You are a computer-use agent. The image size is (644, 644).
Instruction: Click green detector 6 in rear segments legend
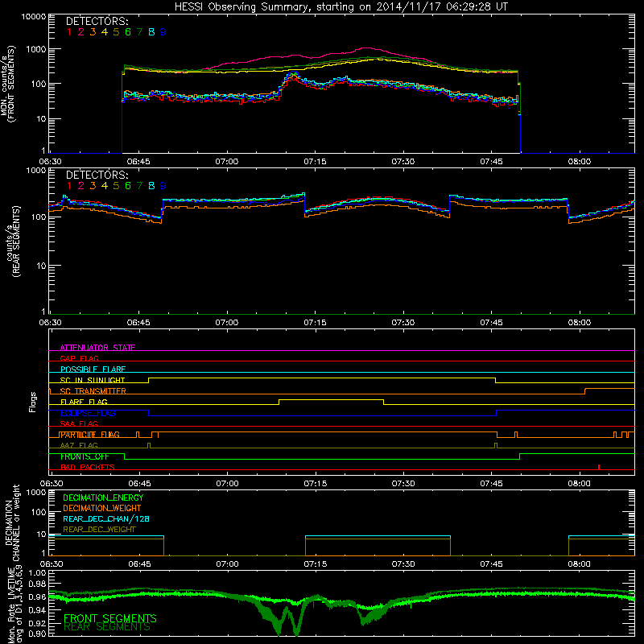(x=128, y=186)
